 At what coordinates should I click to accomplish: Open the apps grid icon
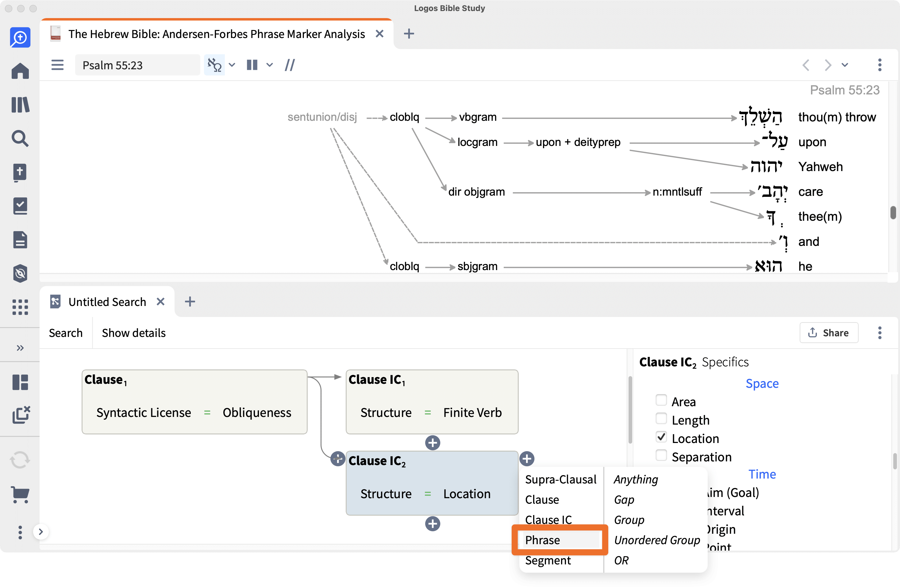(20, 307)
